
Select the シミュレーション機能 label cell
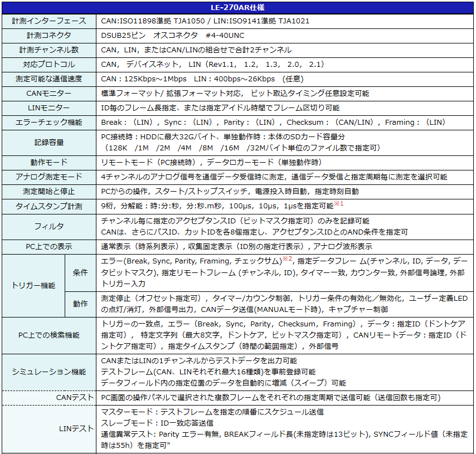coord(49,372)
